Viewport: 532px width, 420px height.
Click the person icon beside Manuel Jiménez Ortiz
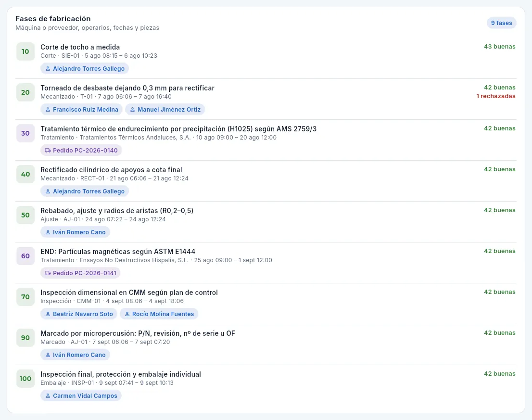pos(133,110)
